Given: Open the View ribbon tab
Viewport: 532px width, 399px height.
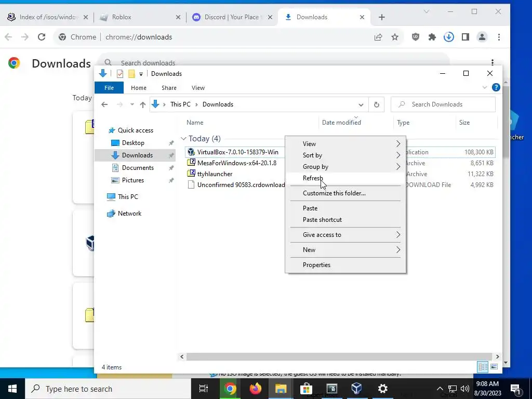Looking at the screenshot, I should [x=198, y=87].
